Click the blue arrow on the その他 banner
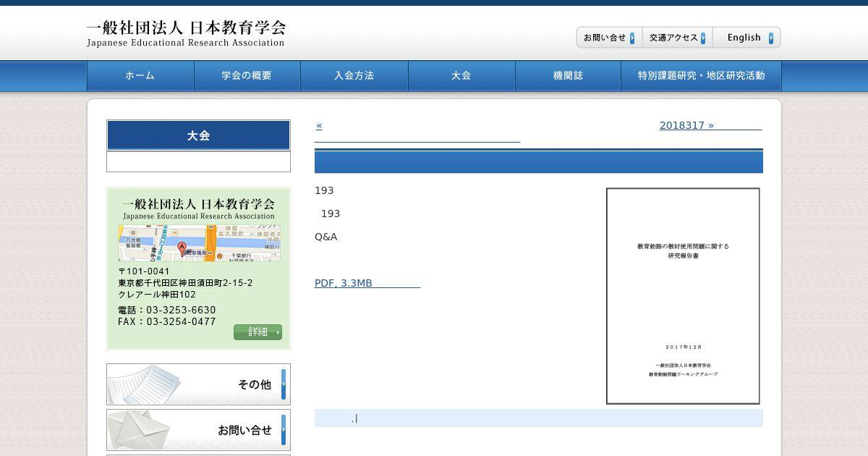 click(284, 384)
